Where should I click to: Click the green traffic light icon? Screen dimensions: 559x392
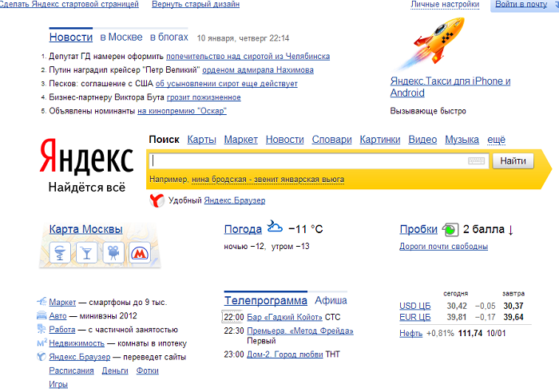tap(450, 229)
